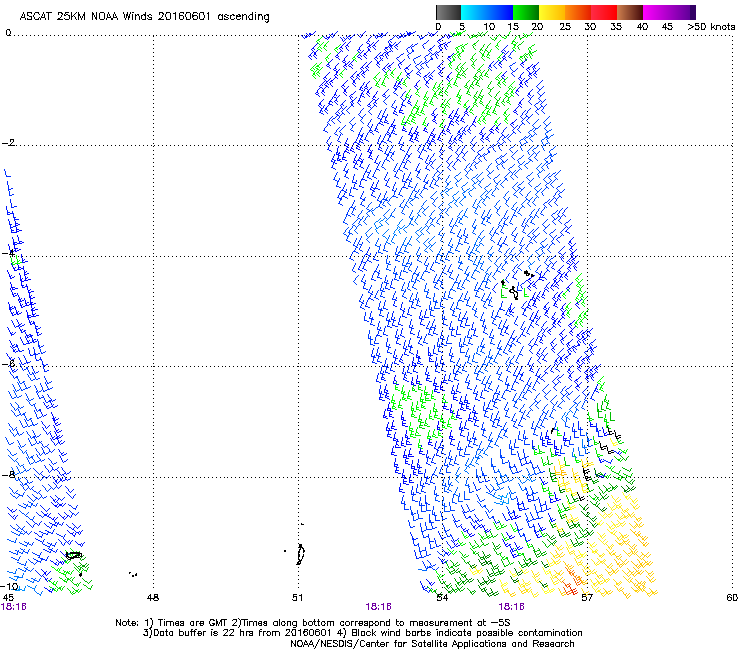
Task: Click the "-6" latitude axis label
Action: [8, 364]
